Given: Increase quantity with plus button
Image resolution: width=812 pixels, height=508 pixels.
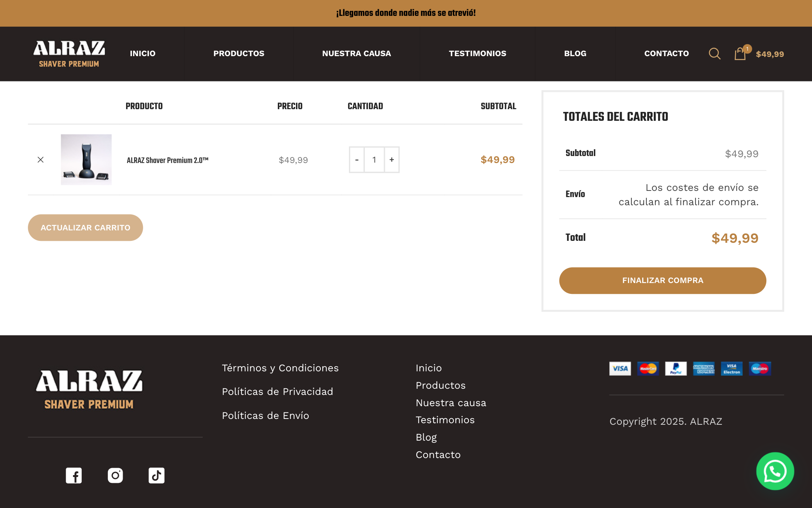Looking at the screenshot, I should click(x=392, y=160).
